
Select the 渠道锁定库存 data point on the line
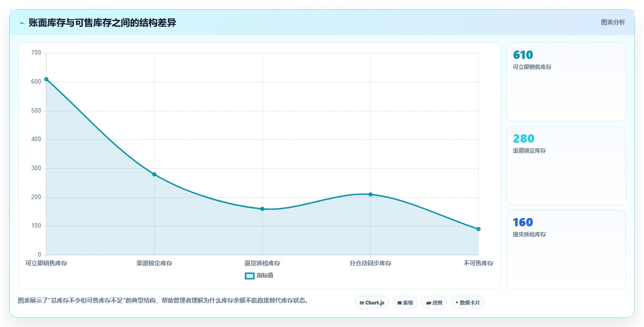154,174
